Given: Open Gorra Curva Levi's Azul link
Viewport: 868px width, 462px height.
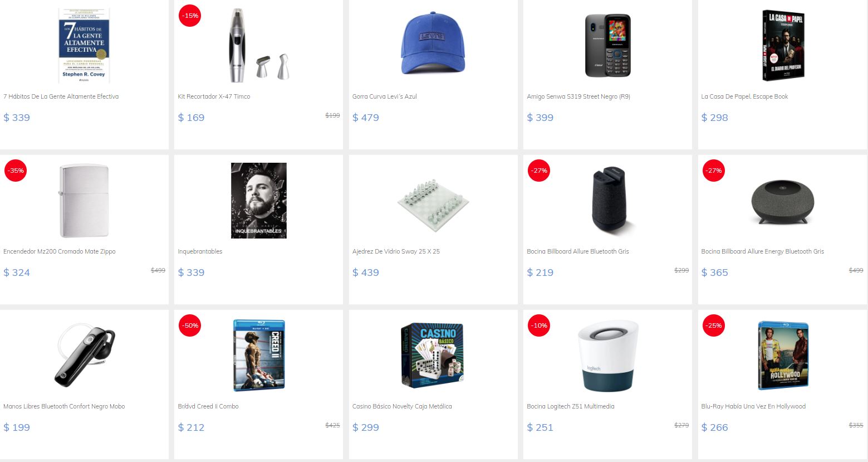Looking at the screenshot, I should pos(385,96).
